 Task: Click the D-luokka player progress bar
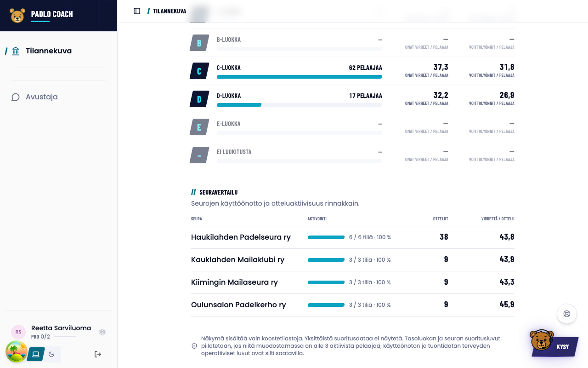[x=300, y=105]
